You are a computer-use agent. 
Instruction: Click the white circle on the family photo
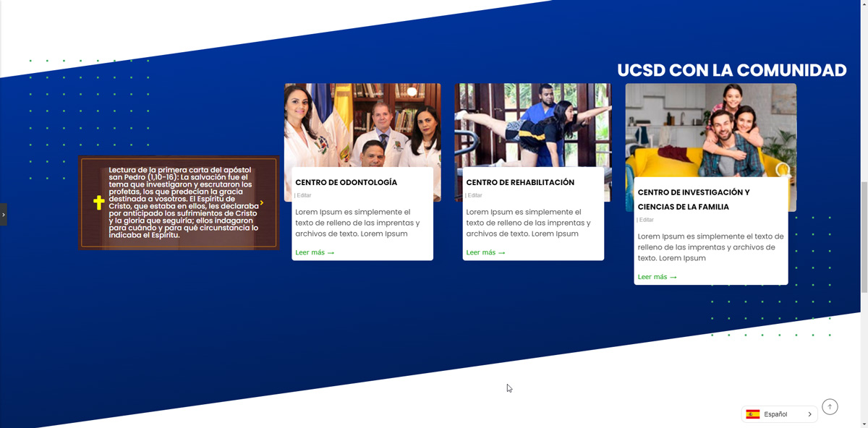coord(781,168)
